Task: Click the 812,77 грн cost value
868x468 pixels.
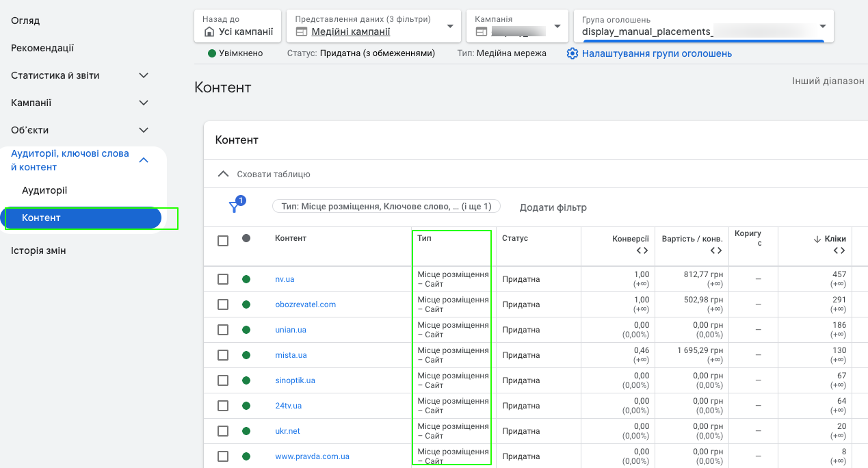Action: click(703, 274)
